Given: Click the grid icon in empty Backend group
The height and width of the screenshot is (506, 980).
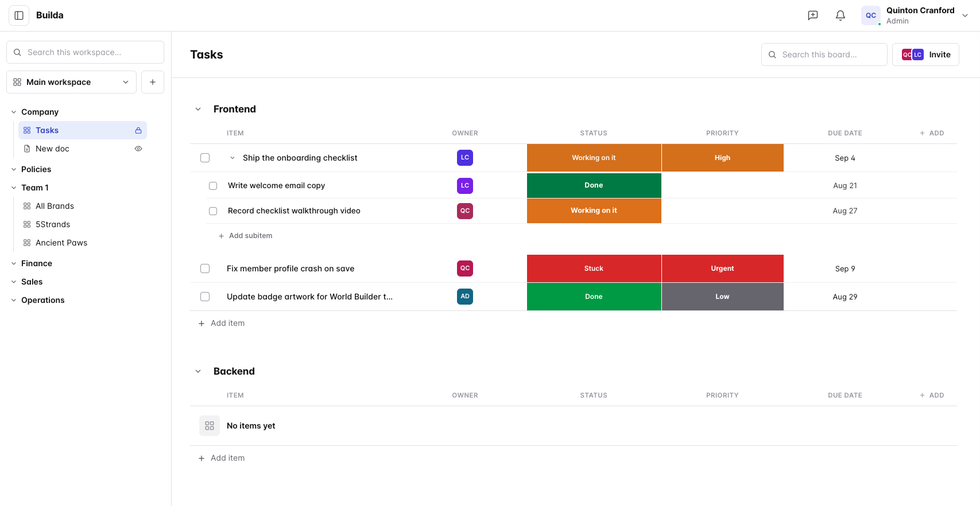Looking at the screenshot, I should tap(210, 426).
